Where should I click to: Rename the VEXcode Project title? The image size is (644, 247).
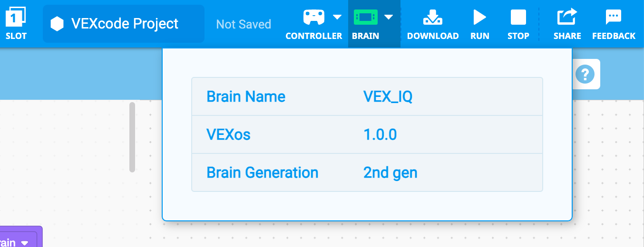[125, 24]
